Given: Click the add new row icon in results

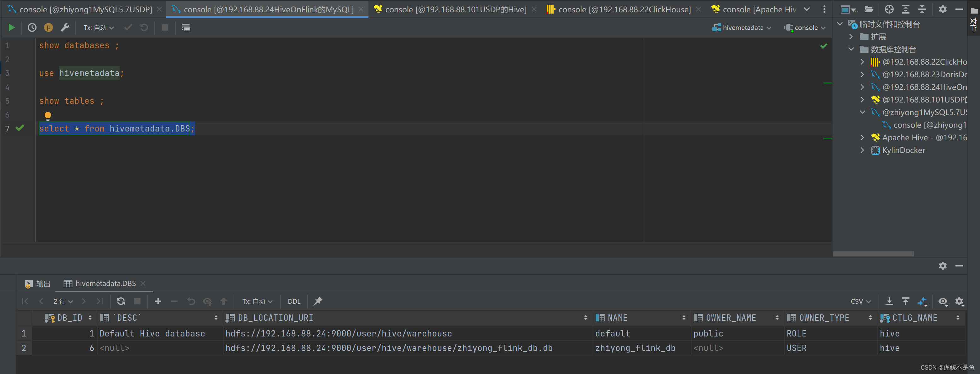Looking at the screenshot, I should [157, 302].
